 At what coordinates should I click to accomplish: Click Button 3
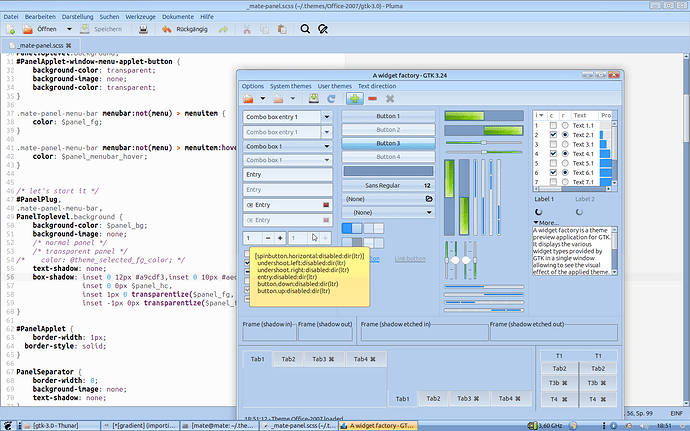tap(388, 144)
